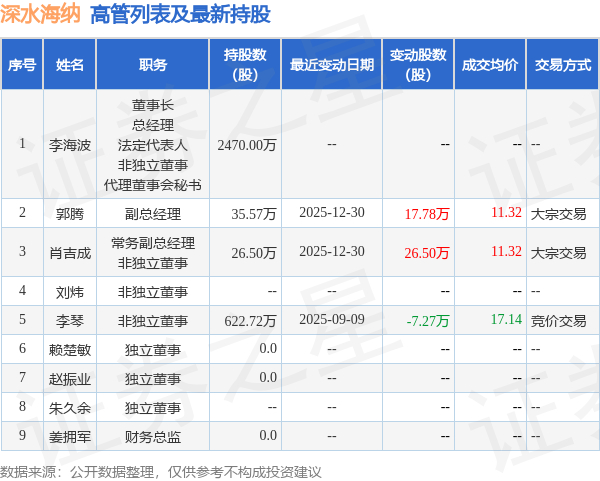Image resolution: width=600 pixels, height=481 pixels.
Task: Click the 常务副总经理 position text
Action: tap(153, 243)
